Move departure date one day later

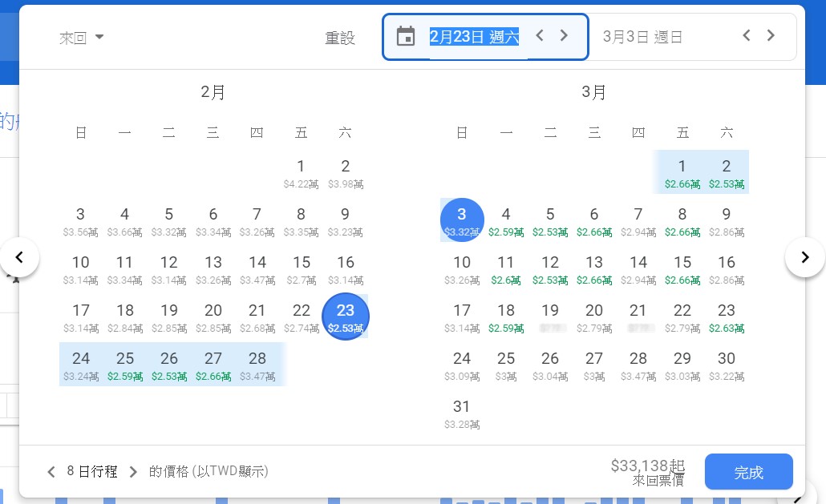[564, 35]
